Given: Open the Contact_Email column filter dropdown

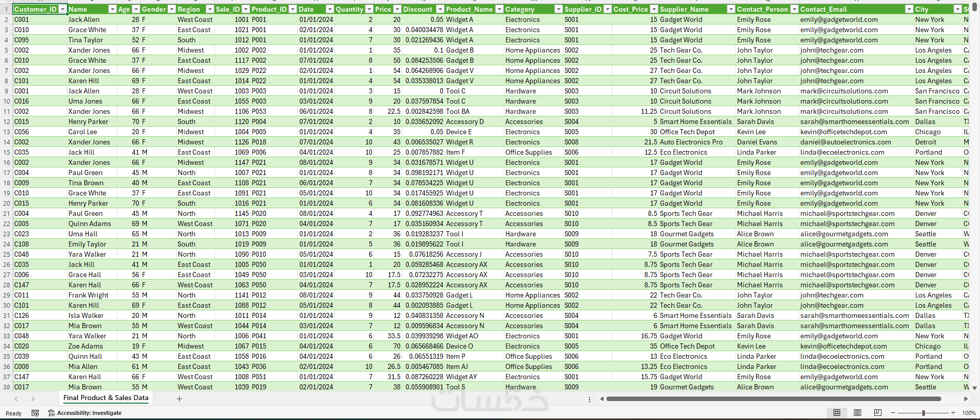Looking at the screenshot, I should click(909, 9).
